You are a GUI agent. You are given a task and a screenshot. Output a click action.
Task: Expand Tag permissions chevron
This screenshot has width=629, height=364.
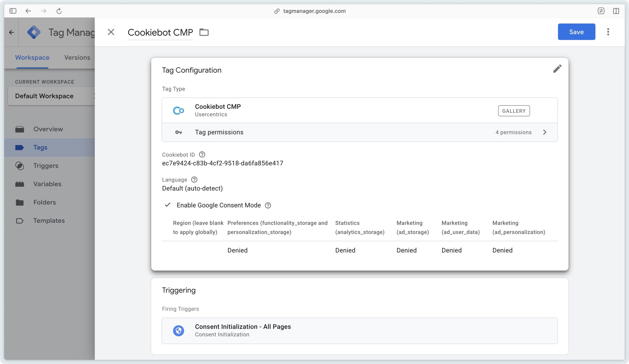545,132
